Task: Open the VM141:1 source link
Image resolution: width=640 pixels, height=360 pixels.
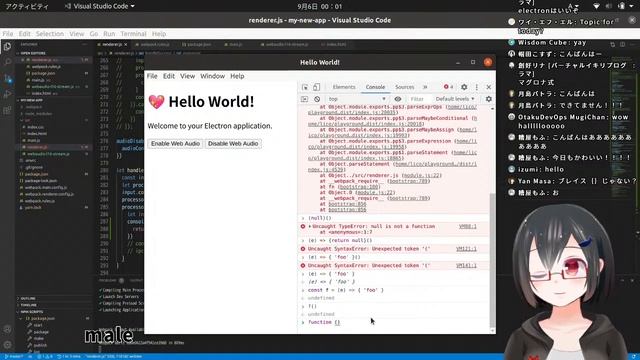Action: point(466,265)
